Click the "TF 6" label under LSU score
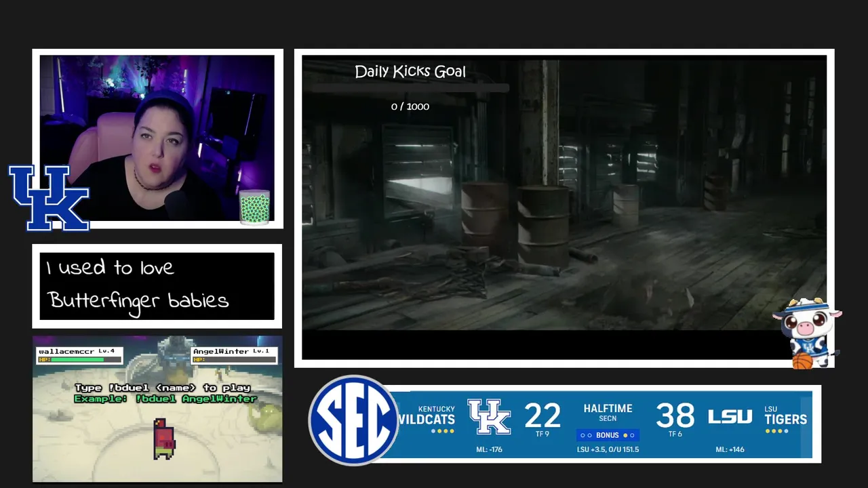This screenshot has height=488, width=868. pos(675,434)
